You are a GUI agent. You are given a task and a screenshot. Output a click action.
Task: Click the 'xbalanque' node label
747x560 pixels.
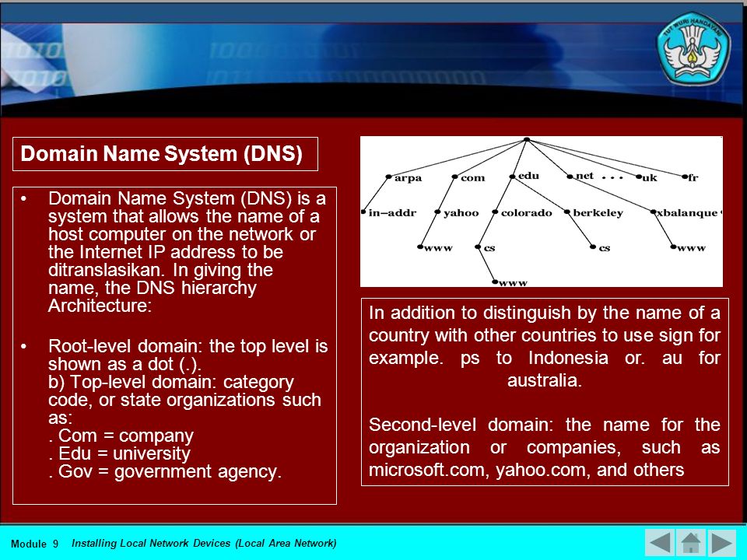(x=686, y=213)
